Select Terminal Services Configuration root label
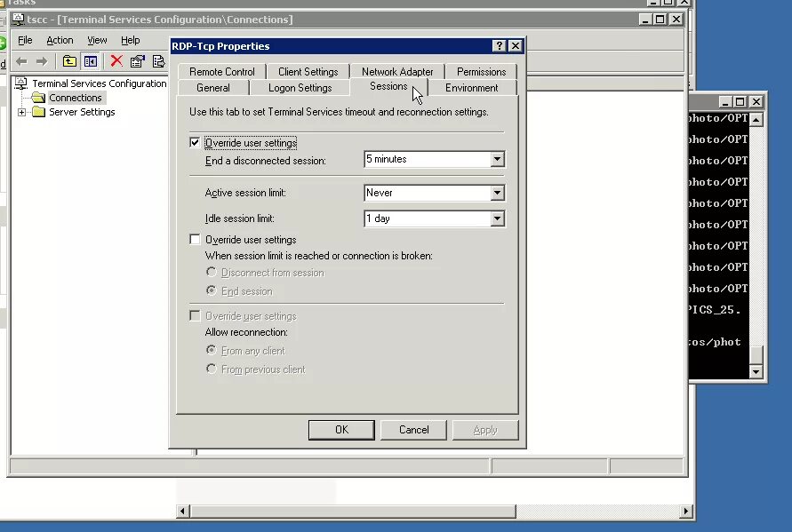The height and width of the screenshot is (532, 792). click(99, 83)
